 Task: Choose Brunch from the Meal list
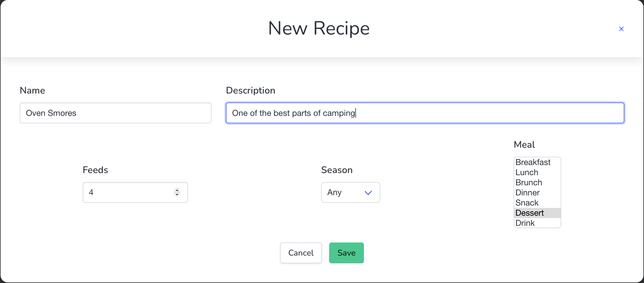tap(529, 183)
